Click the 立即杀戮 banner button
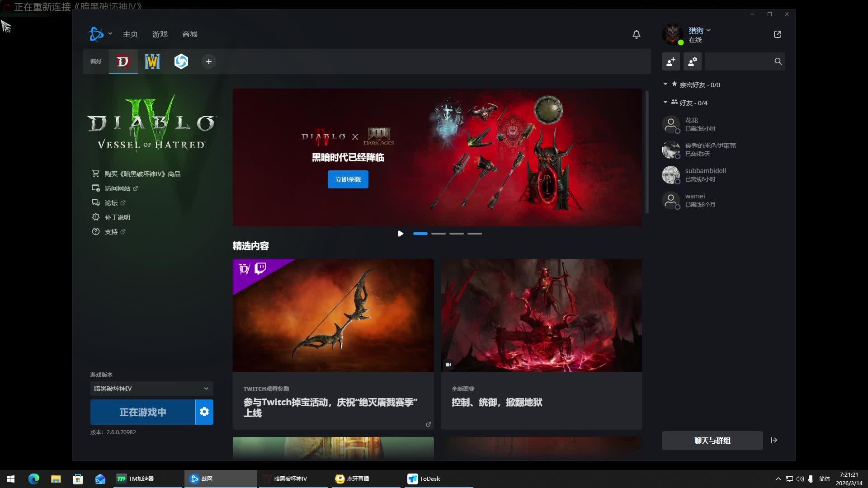Screen dimensions: 868x488 click(x=348, y=179)
